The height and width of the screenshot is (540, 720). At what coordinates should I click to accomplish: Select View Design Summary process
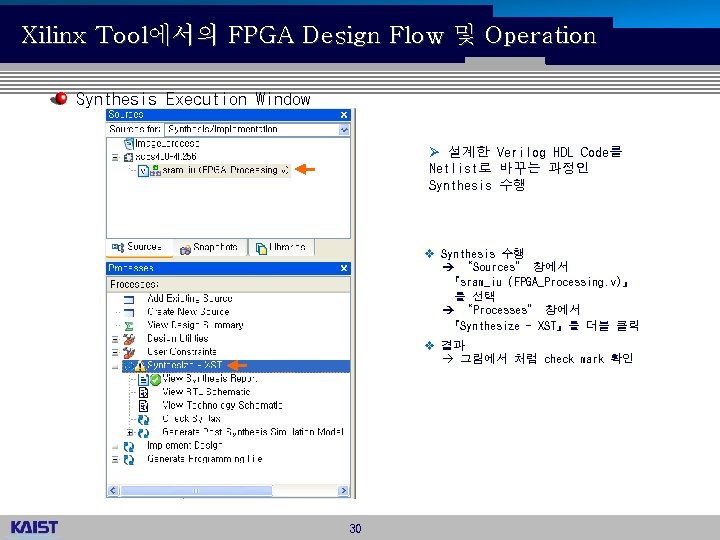[195, 325]
